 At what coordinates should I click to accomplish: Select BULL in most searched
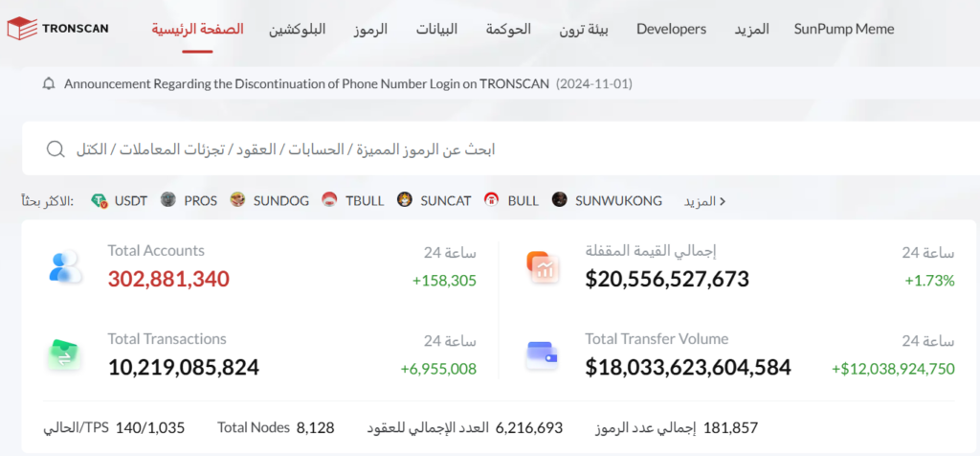pos(523,201)
